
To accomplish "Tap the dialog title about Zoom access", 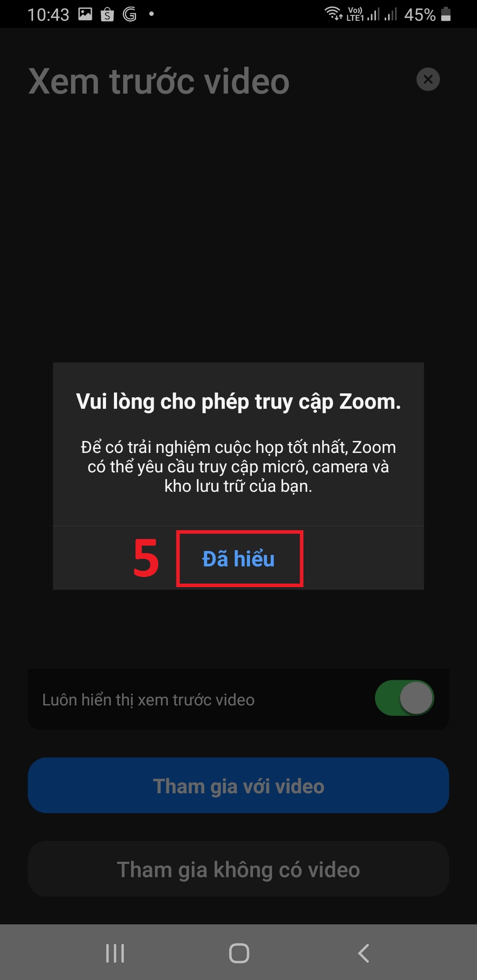I will 238,402.
